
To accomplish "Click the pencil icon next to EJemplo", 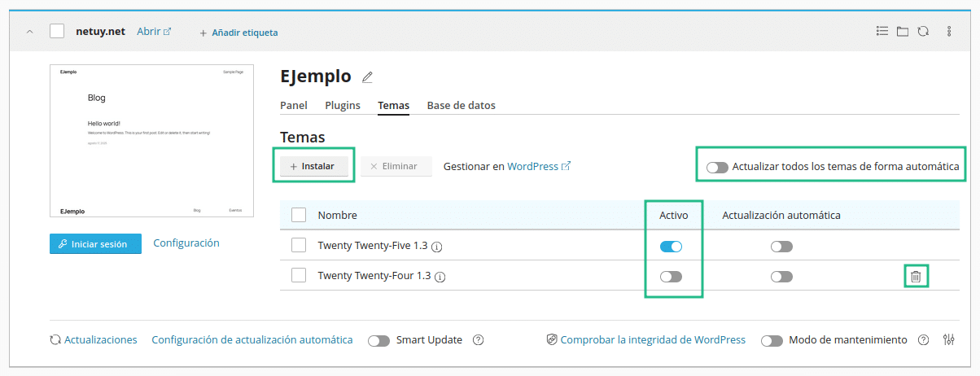I will coord(367,77).
